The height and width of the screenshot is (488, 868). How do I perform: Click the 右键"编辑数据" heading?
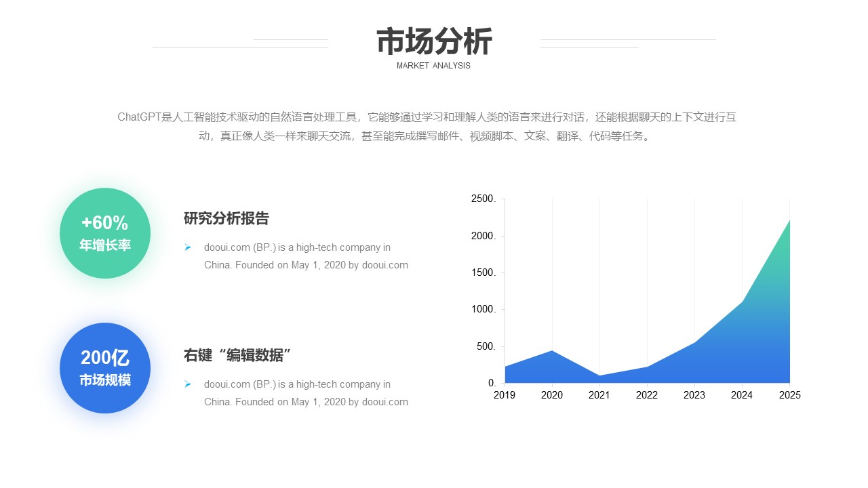(237, 355)
